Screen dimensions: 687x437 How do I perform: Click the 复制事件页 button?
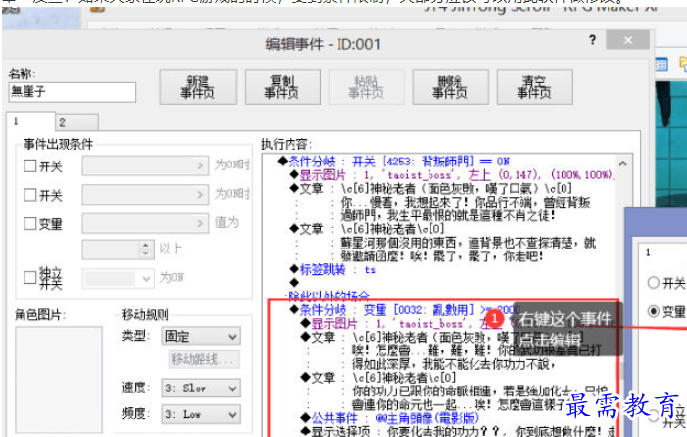coord(283,87)
